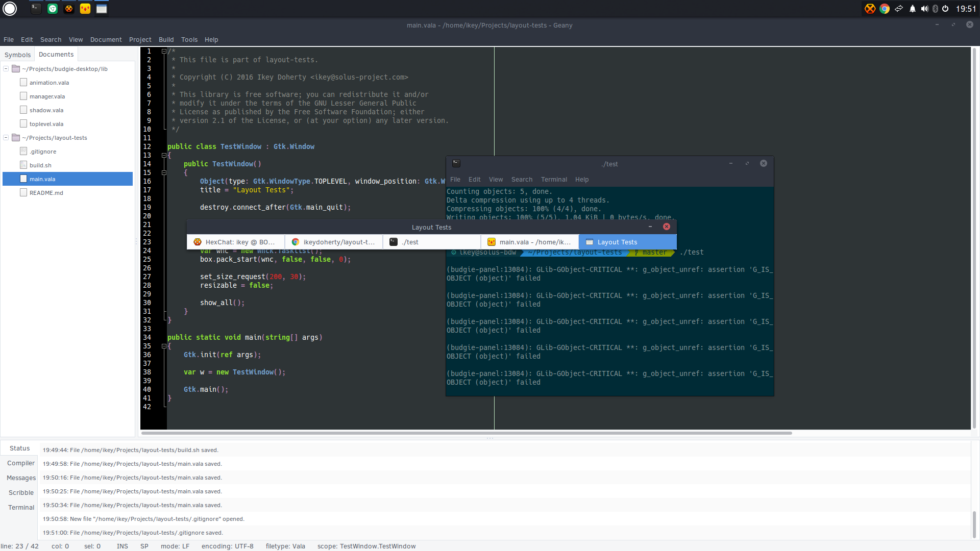Open green Chrome browser panel icon
Screen dimensions: 980x551
click(53, 9)
